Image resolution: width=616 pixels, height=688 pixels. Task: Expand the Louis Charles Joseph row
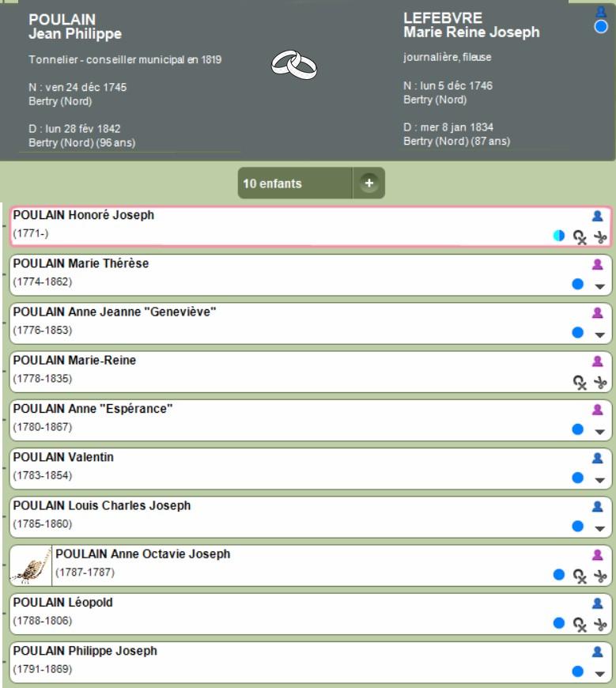tap(599, 529)
